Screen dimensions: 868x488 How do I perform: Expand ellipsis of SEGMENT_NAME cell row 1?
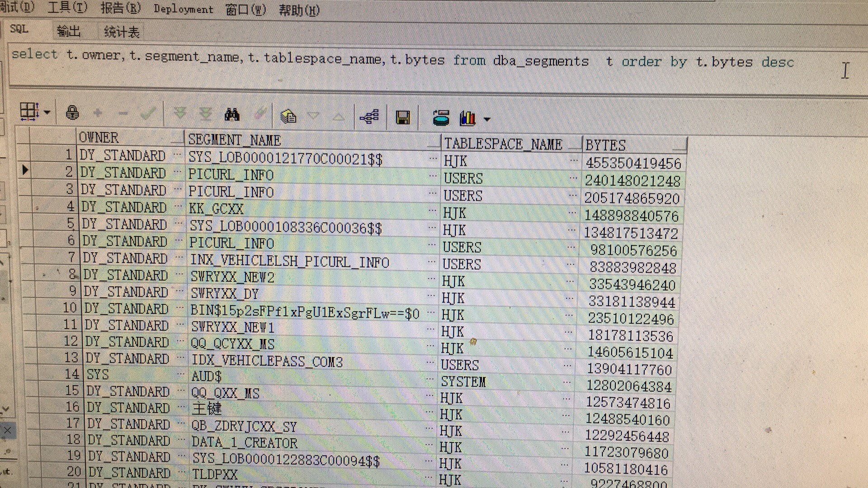coord(433,159)
